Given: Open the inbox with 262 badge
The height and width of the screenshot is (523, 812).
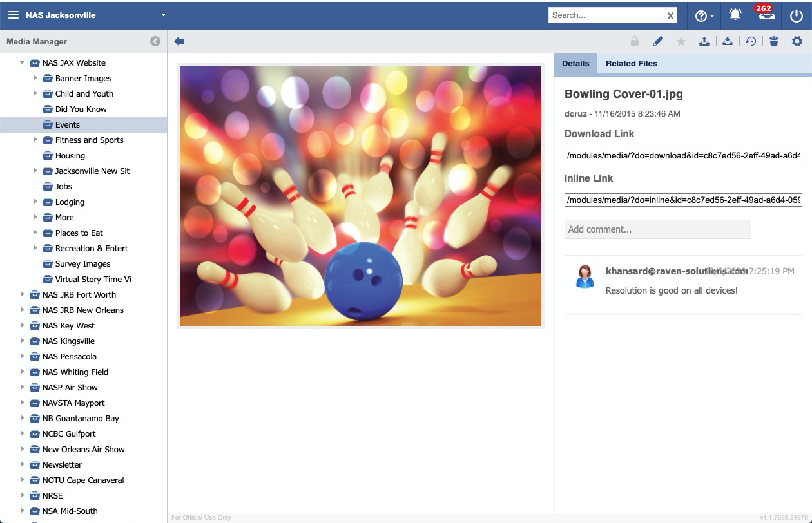Looking at the screenshot, I should click(x=766, y=15).
